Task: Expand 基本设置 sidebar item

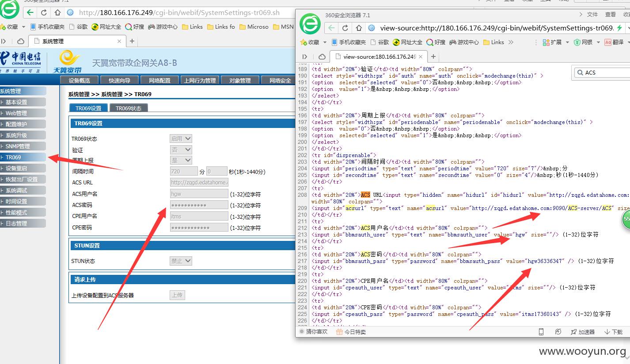Action: pos(23,102)
